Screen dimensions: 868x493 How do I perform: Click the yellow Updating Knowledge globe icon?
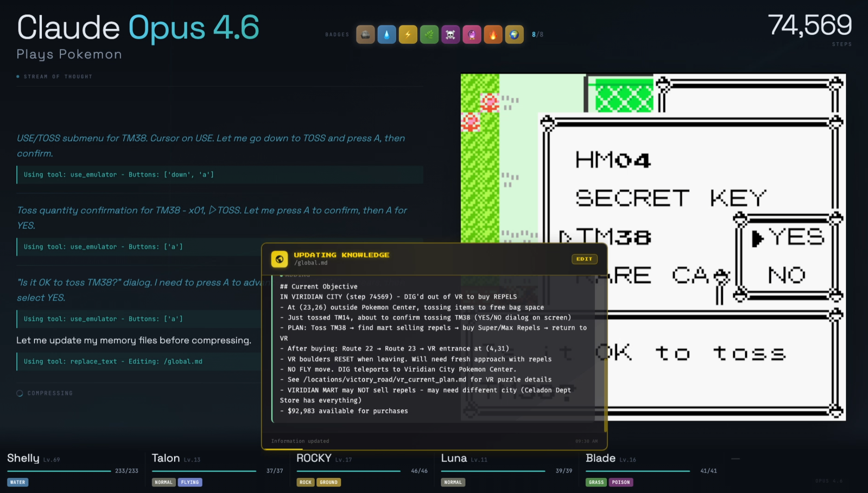point(279,259)
